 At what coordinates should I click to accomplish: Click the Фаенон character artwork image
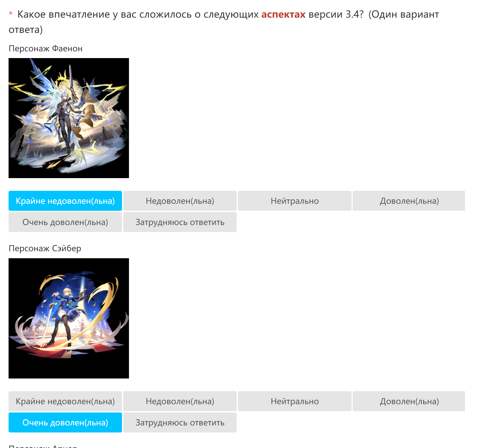[x=69, y=118]
